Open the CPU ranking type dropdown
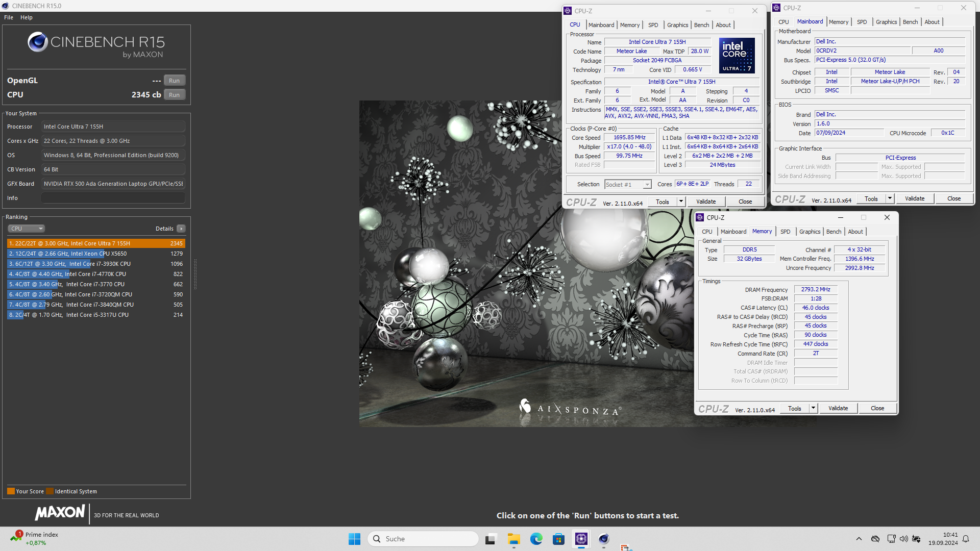Screen dimensions: 980x551 pos(27,229)
